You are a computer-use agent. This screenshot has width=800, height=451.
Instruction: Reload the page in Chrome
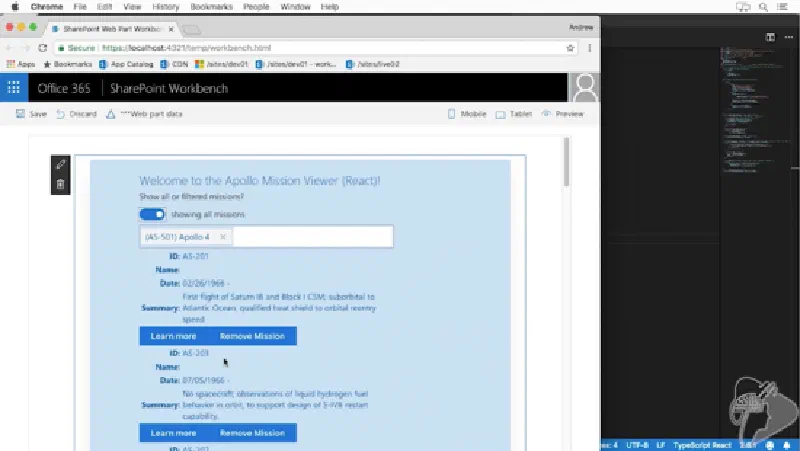coord(43,48)
